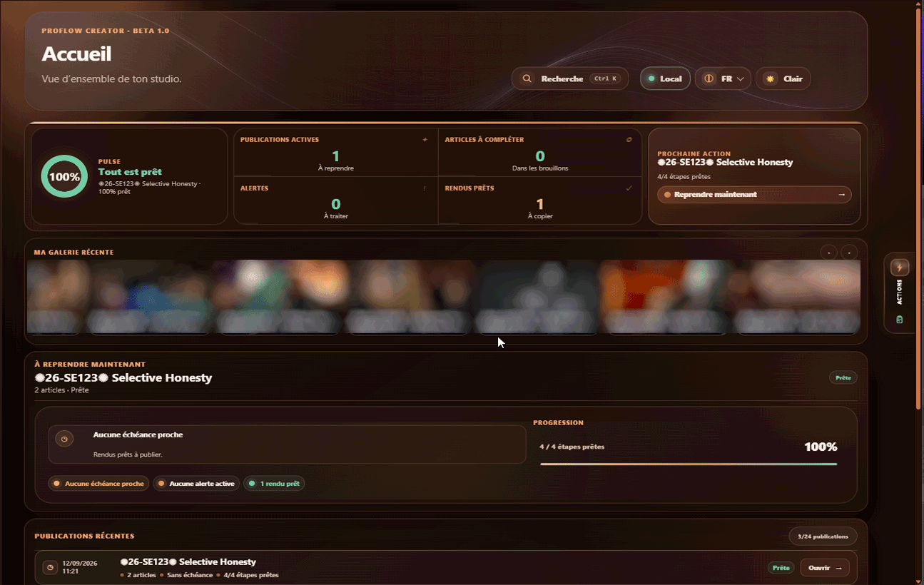Viewport: 924px width, 585px height.
Task: Toggle the Local mode switch
Action: [x=665, y=78]
